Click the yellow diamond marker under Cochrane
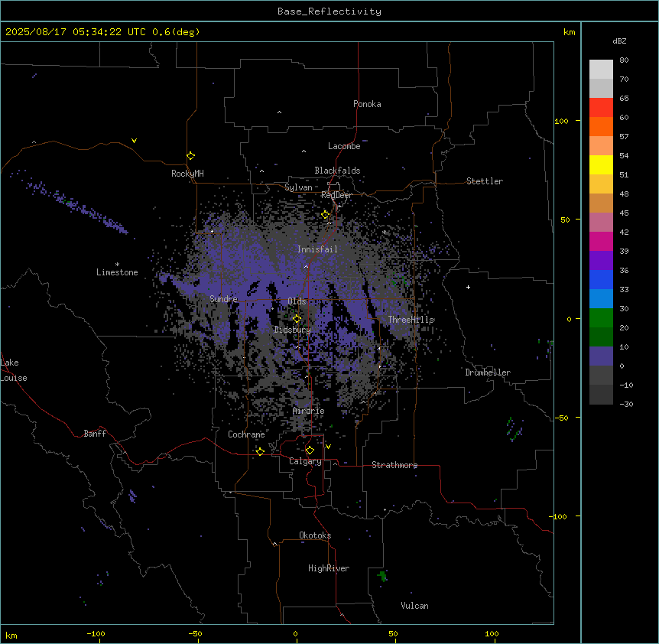659x644 pixels. pyautogui.click(x=260, y=451)
